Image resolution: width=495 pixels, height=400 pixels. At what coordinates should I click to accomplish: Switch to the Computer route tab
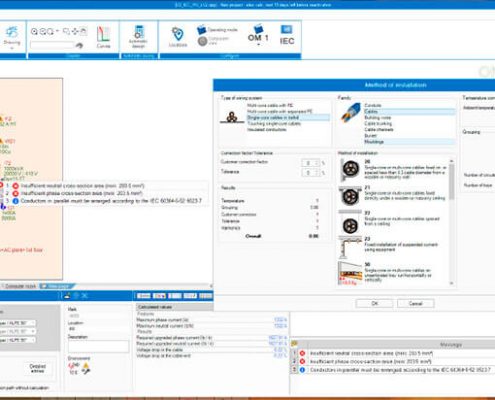[x=21, y=286]
